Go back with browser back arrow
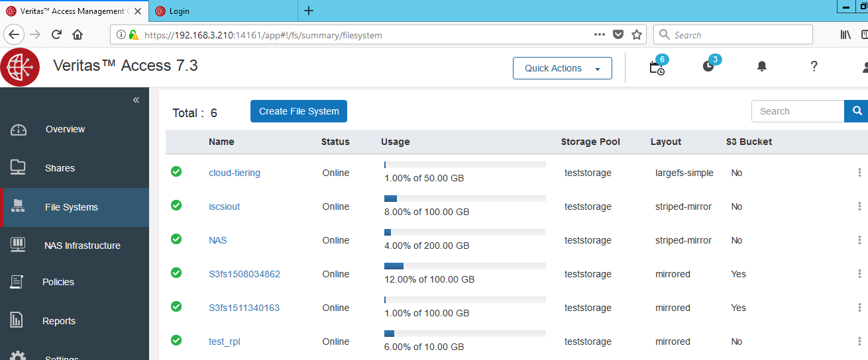The image size is (868, 360). [x=15, y=34]
